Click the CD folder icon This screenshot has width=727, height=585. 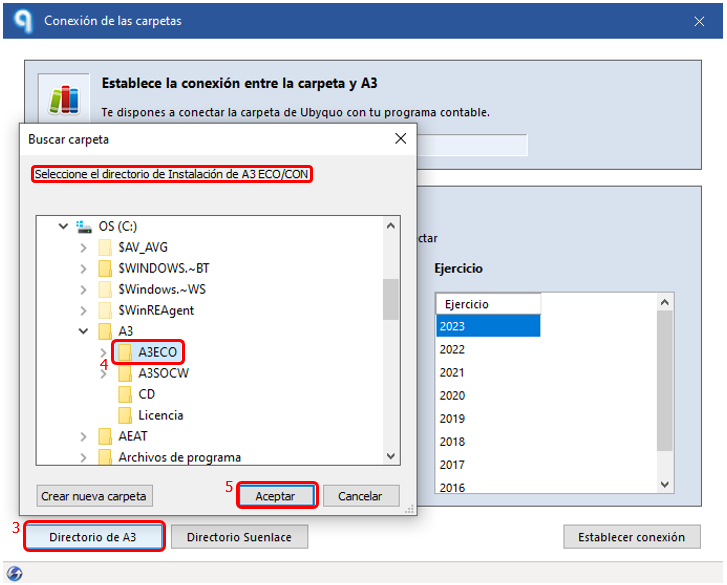[x=125, y=394]
